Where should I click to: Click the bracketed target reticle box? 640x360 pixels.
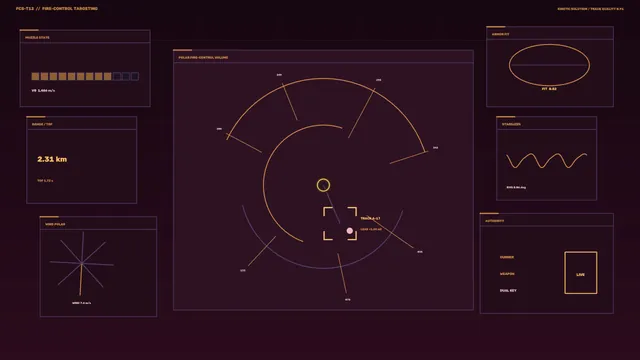[x=340, y=224]
